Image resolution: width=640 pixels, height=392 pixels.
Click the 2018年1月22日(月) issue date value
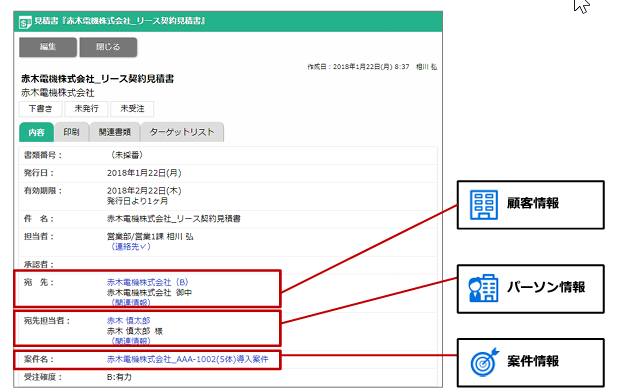pos(144,173)
